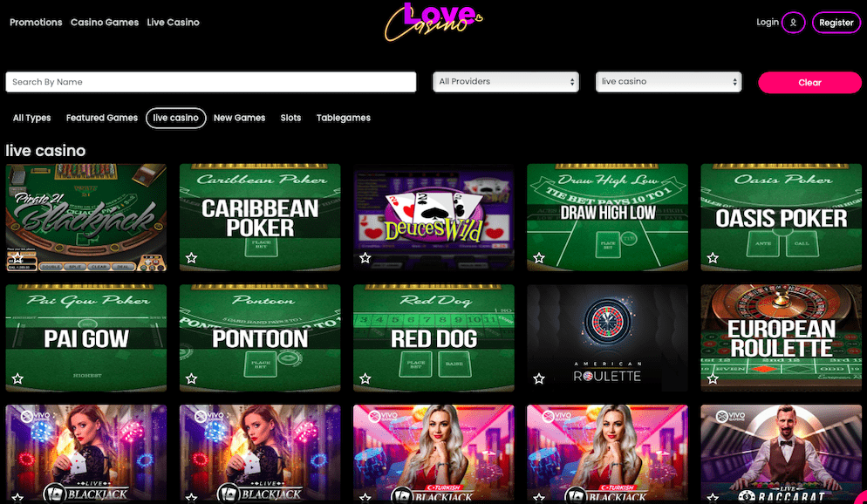Click the Register button
Image resolution: width=867 pixels, height=504 pixels.
coord(836,23)
